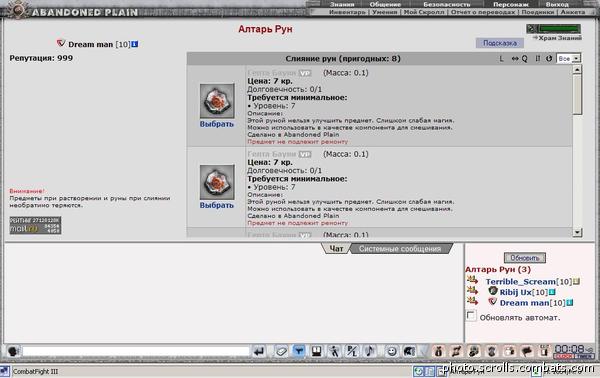Switch to the Системные сообщения tab
Image resolution: width=600 pixels, height=378 pixels.
click(400, 249)
